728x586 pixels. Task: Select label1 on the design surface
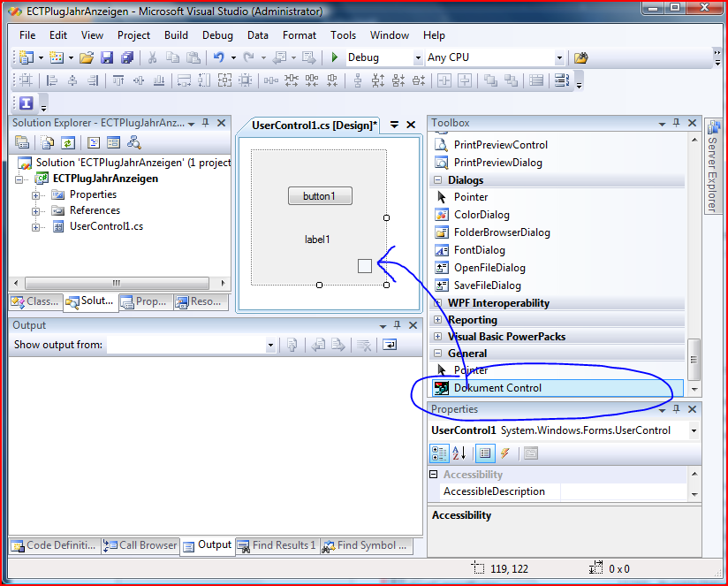317,240
